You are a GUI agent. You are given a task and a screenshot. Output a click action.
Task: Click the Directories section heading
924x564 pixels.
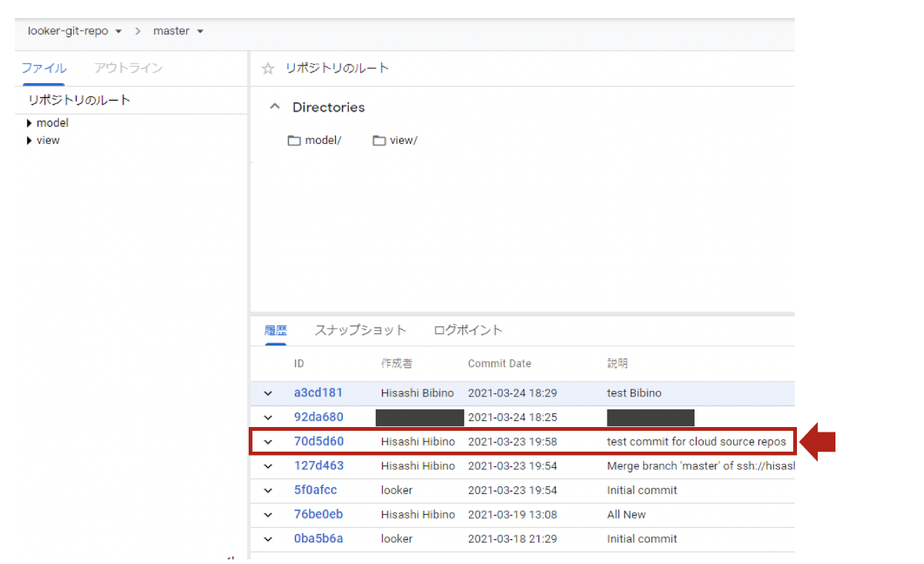(329, 108)
